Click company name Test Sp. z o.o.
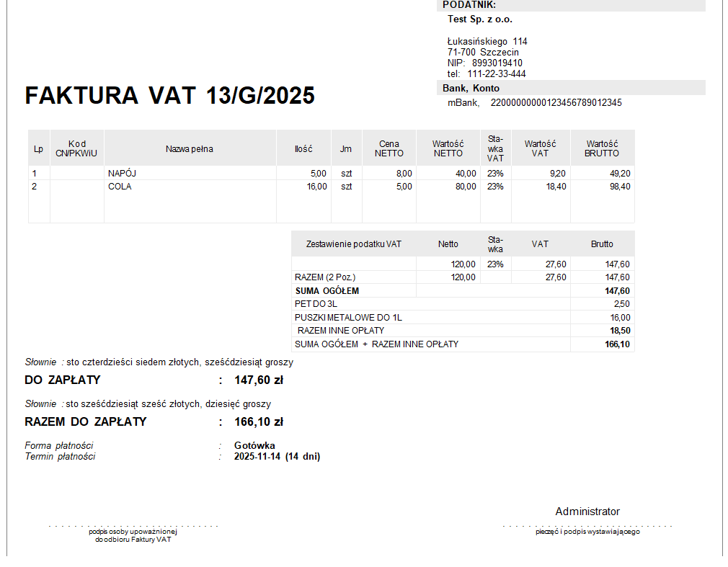Screen dimensions: 728x567 480,19
